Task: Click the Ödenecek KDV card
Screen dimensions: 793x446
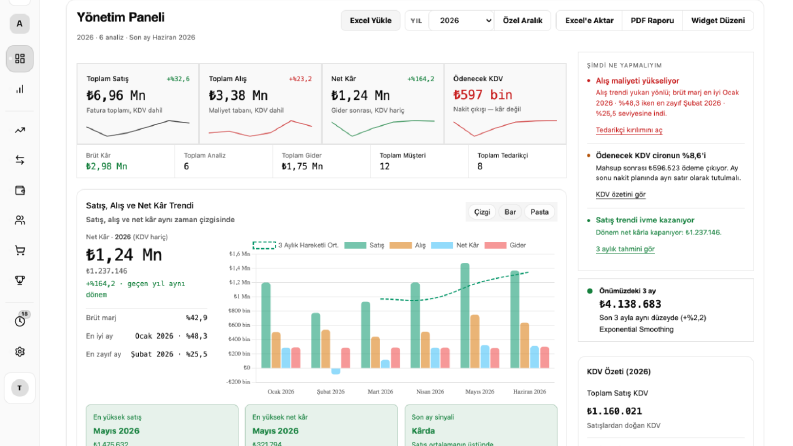Action: 505,104
